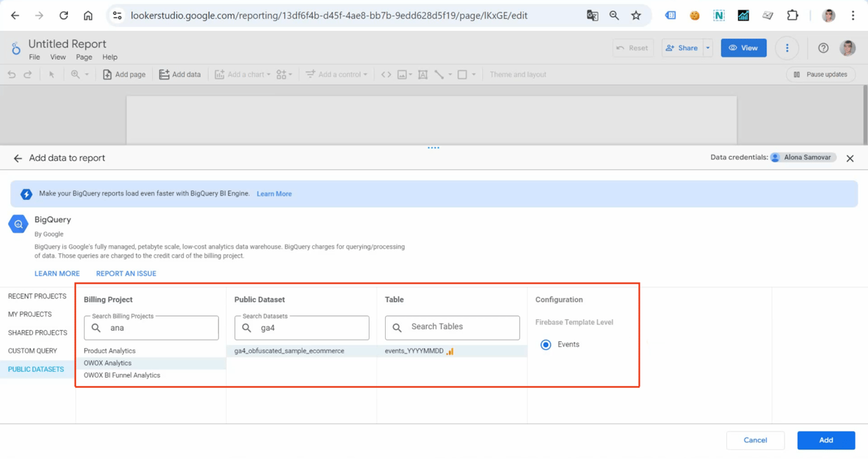Click the Notion web clipper extension icon

pyautogui.click(x=719, y=15)
